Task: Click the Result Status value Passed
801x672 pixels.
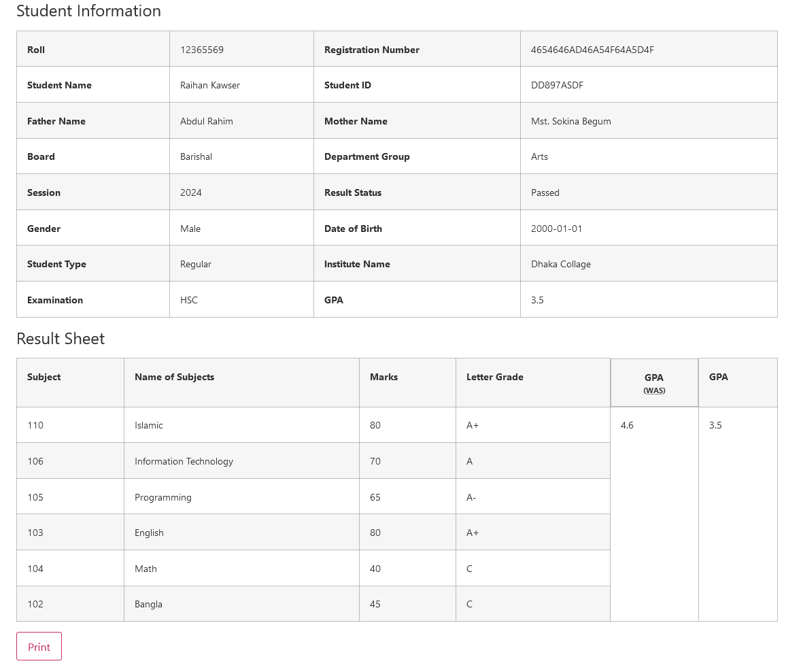Action: click(x=545, y=192)
